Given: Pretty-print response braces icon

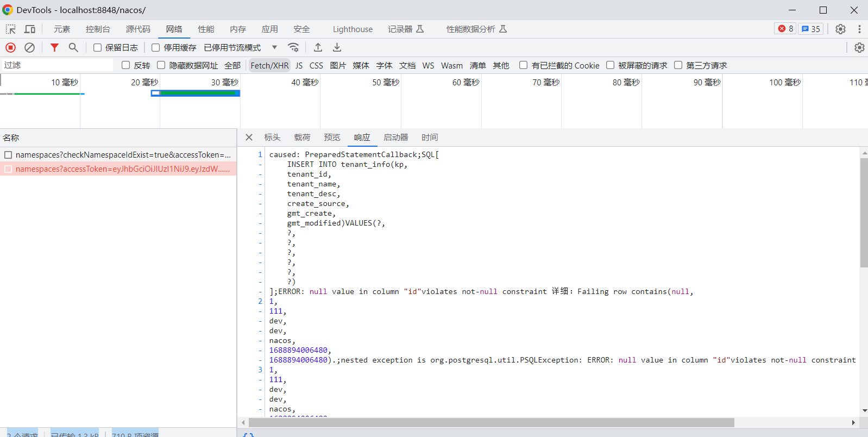Looking at the screenshot, I should [248, 435].
